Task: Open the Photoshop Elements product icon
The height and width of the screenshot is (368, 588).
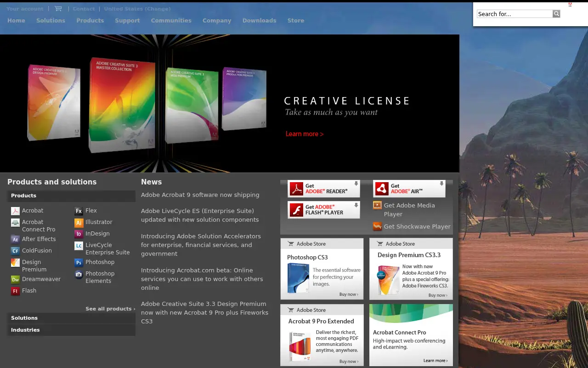Action: point(79,274)
